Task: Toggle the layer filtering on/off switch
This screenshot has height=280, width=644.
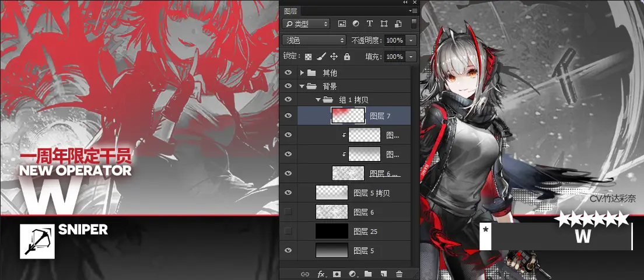Action: 414,24
